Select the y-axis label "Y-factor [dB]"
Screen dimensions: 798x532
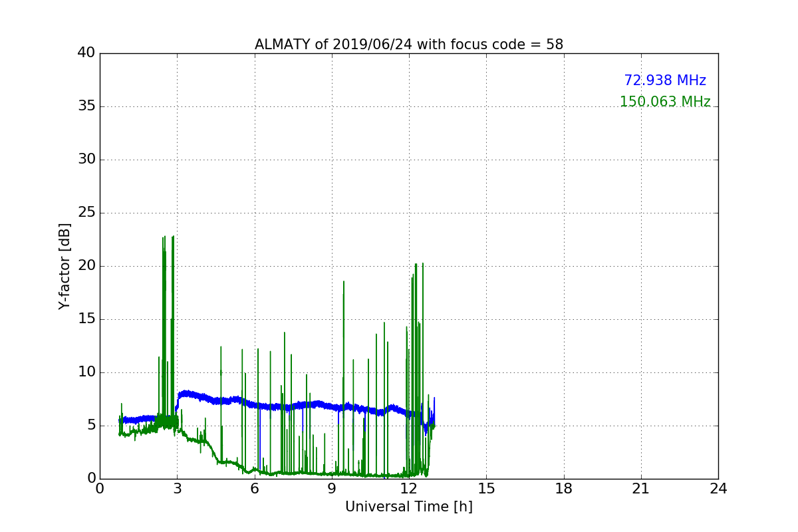65,266
